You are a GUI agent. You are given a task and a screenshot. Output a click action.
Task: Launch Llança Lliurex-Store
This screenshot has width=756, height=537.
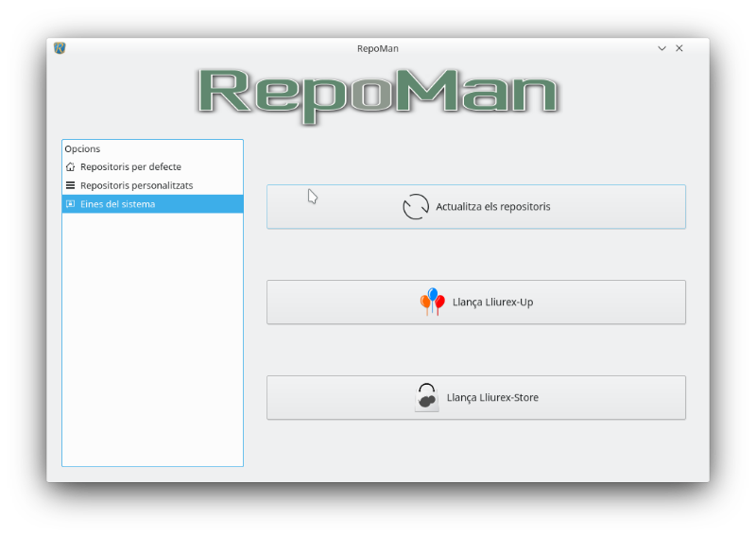pyautogui.click(x=476, y=398)
